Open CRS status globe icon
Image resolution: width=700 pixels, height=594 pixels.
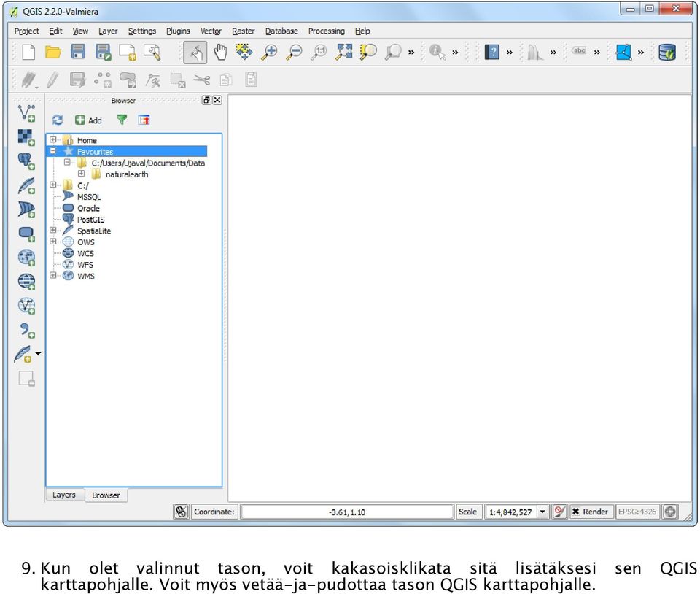click(670, 512)
